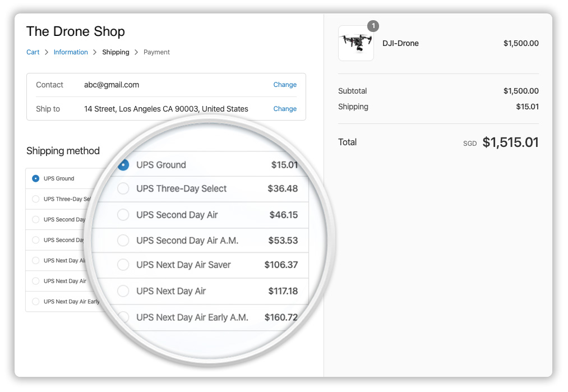The width and height of the screenshot is (568, 392).
Task: Click the Payment breadcrumb step
Action: point(156,52)
